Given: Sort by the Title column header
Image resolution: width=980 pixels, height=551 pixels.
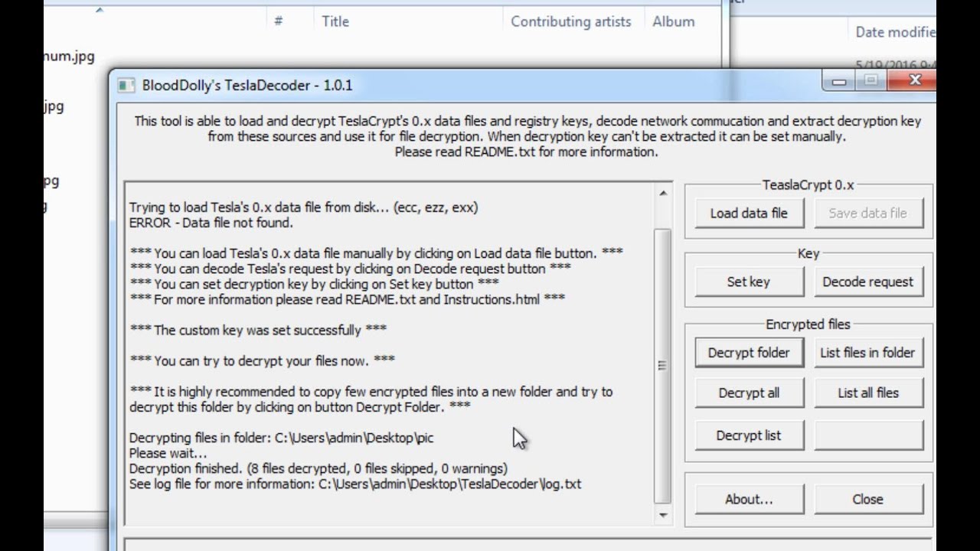Looking at the screenshot, I should point(335,21).
